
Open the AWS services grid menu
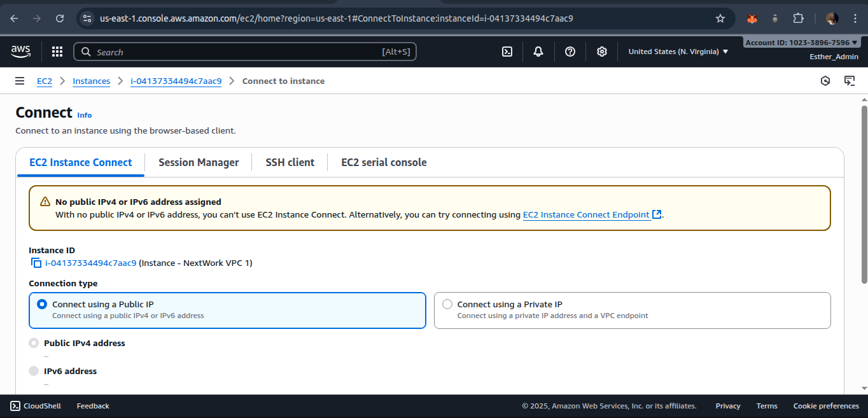click(x=57, y=52)
